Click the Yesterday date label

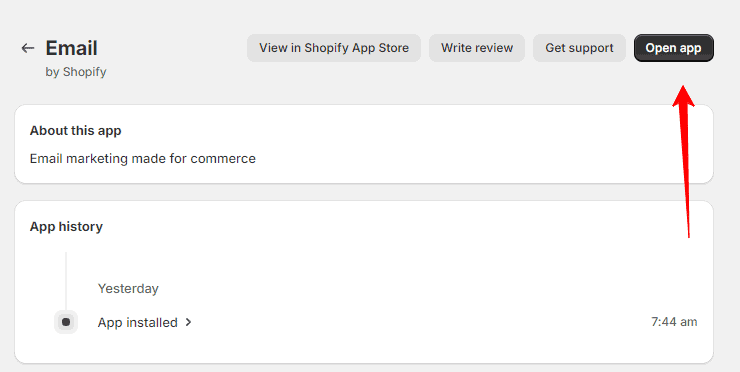point(128,288)
